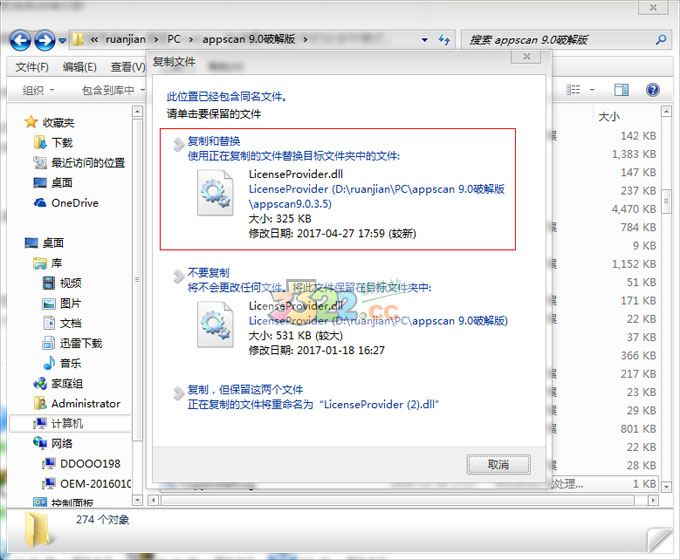The width and height of the screenshot is (680, 560).
Task: Select 下载 in favorites
Action: pyautogui.click(x=62, y=143)
